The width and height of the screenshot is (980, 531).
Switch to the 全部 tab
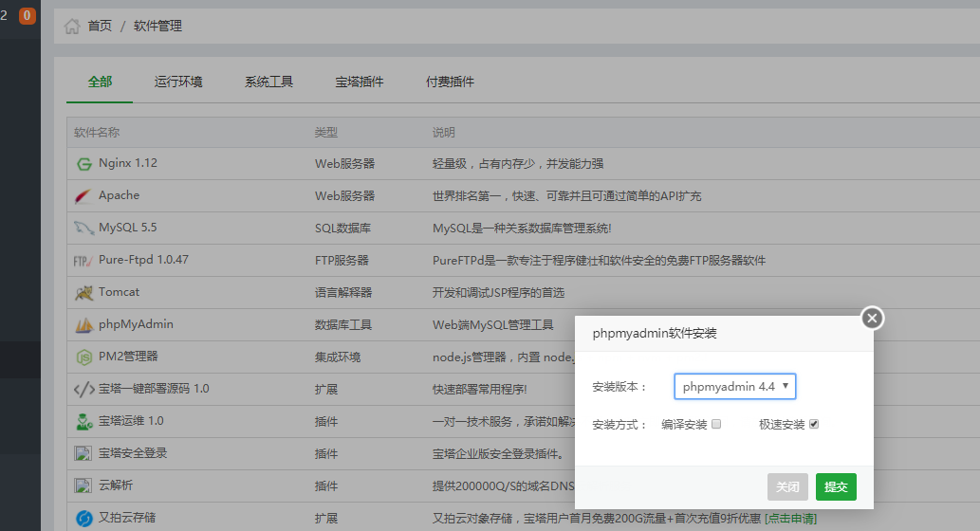(100, 82)
